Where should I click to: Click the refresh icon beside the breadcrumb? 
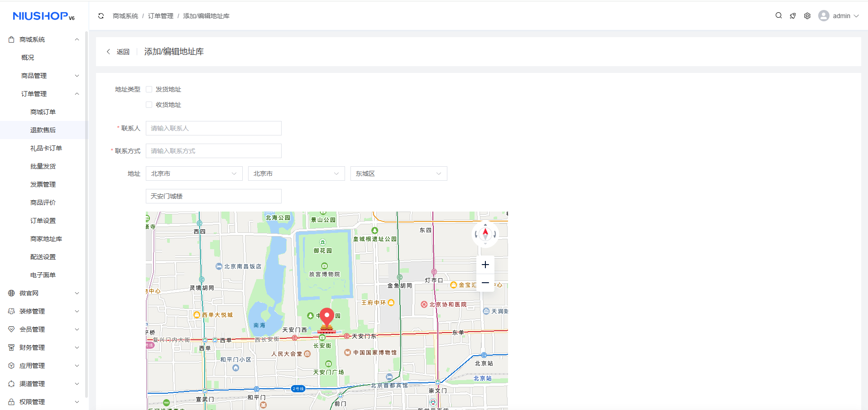coord(101,16)
